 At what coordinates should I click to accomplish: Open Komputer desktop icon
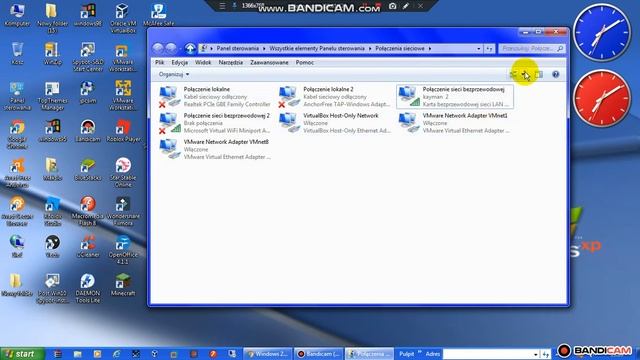click(x=17, y=15)
